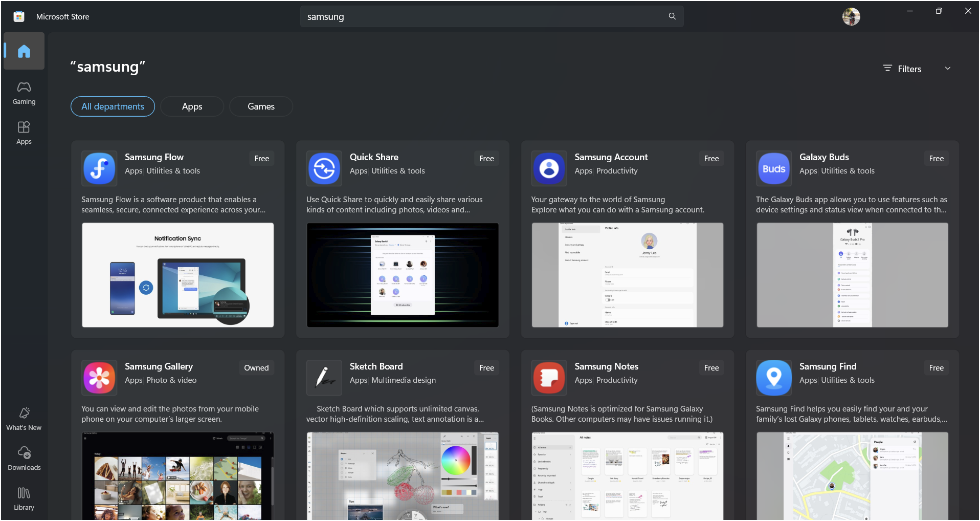Image resolution: width=980 pixels, height=521 pixels.
Task: Click the search box containing samsung
Action: coord(492,16)
